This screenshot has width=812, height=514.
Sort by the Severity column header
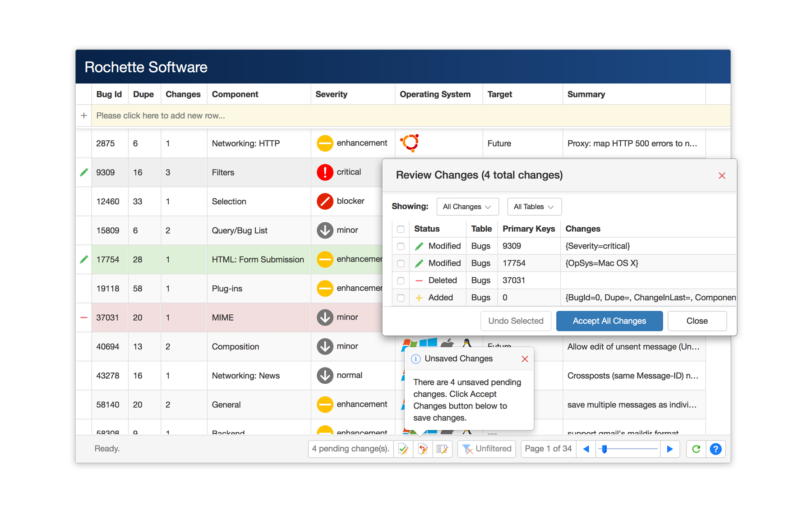(332, 94)
